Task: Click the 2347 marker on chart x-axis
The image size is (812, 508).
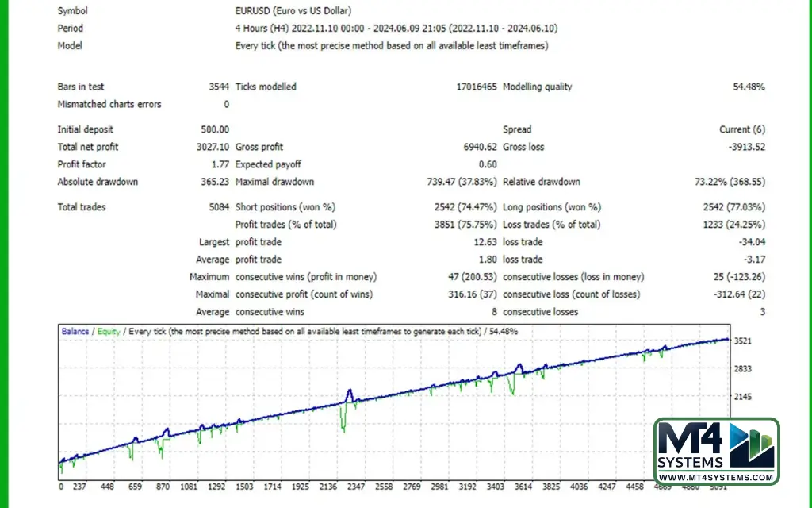Action: 354,487
